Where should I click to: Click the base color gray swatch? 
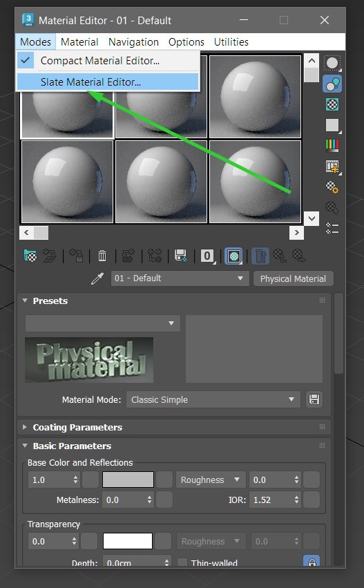[128, 480]
